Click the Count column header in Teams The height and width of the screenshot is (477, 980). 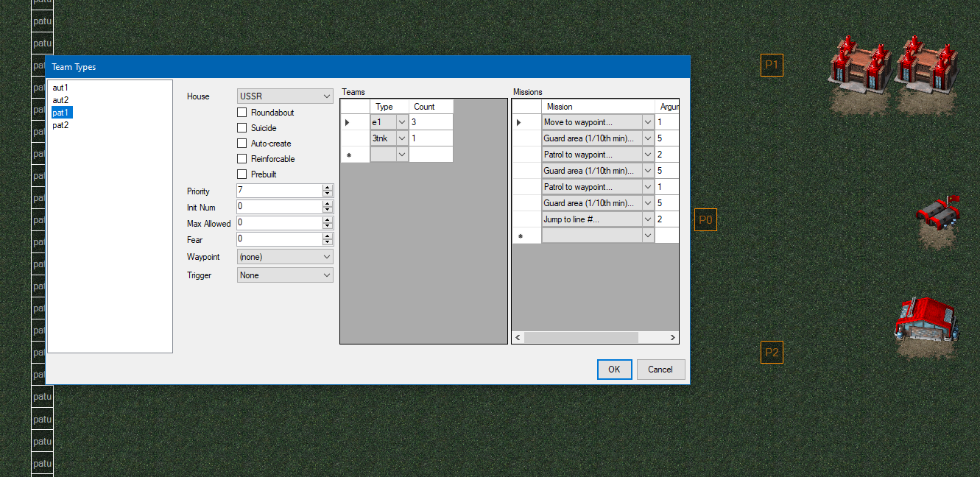point(431,107)
